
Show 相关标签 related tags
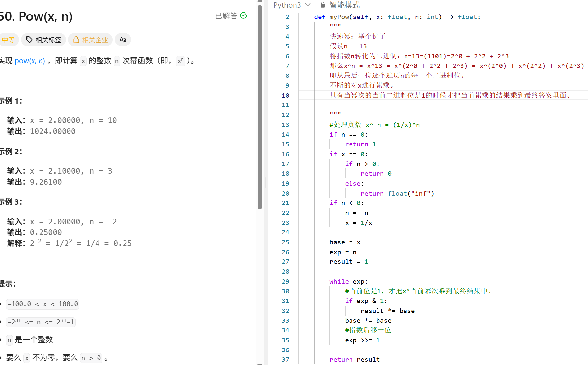click(x=43, y=40)
